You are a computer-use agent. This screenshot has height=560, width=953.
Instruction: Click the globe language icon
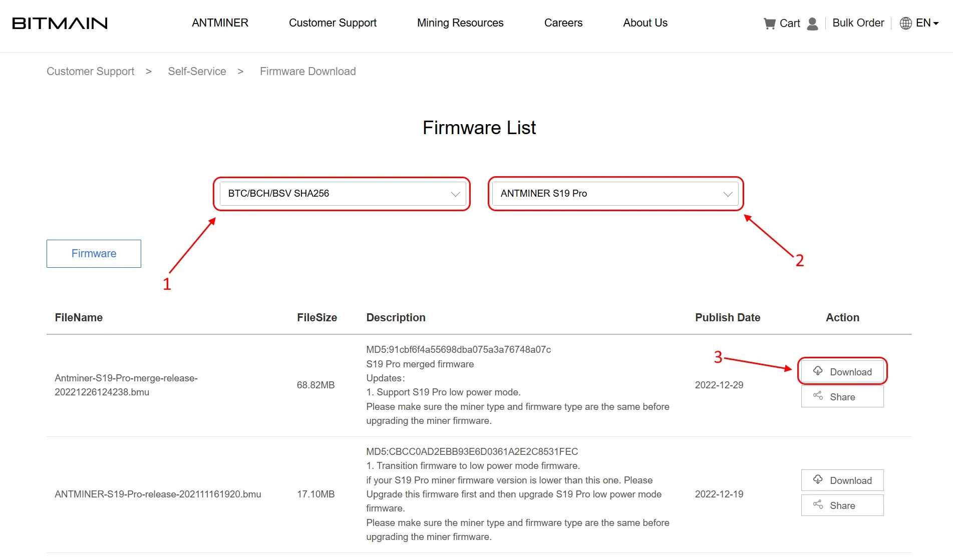pos(905,23)
